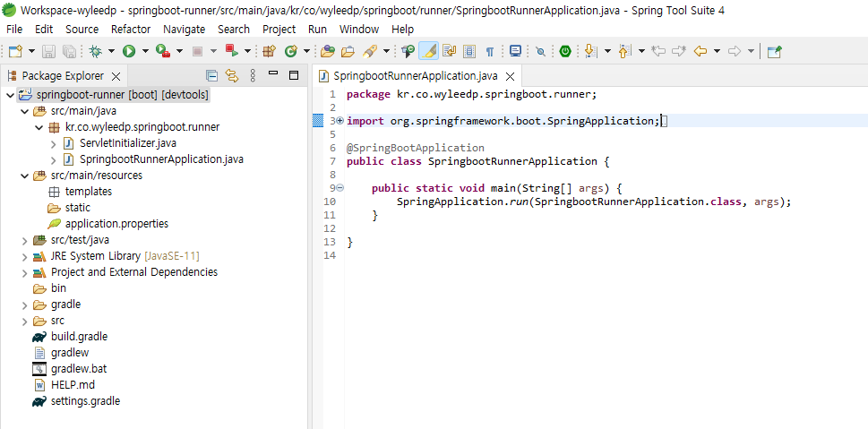Open the Refactor menu
The width and height of the screenshot is (868, 429).
131,30
